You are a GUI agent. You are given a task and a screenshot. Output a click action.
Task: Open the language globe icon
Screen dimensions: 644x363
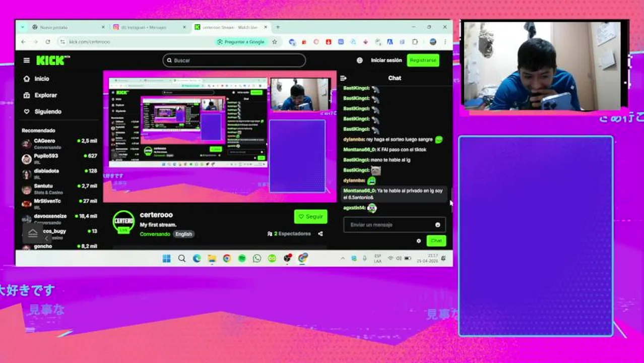(x=359, y=60)
